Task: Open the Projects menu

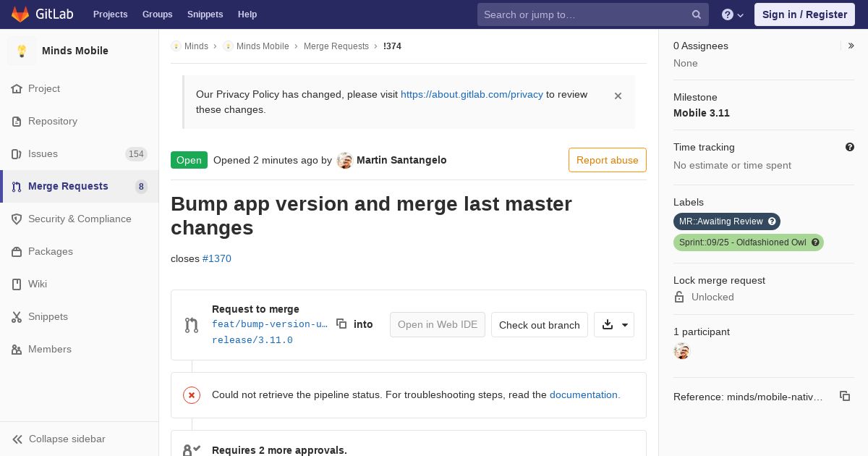Action: click(x=110, y=14)
